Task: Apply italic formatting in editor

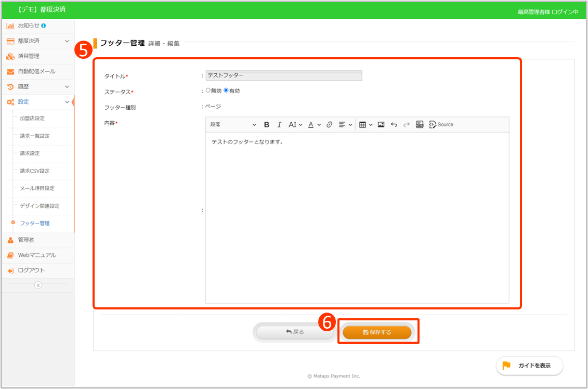Action: click(279, 125)
